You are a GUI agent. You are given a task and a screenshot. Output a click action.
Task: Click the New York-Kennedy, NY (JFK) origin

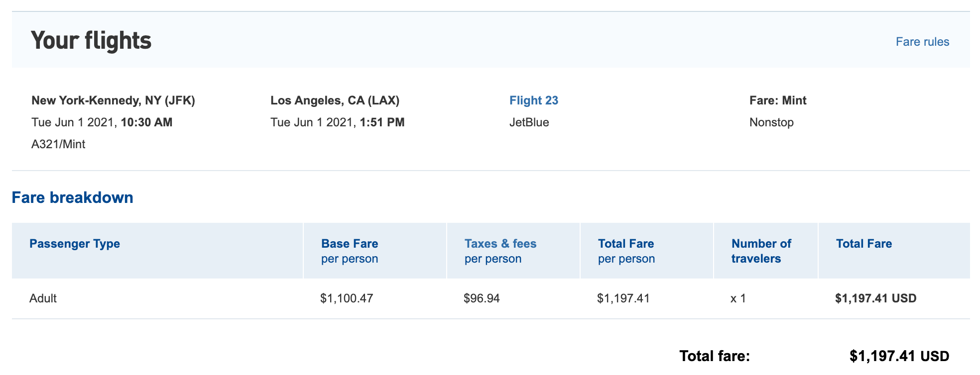point(113,100)
